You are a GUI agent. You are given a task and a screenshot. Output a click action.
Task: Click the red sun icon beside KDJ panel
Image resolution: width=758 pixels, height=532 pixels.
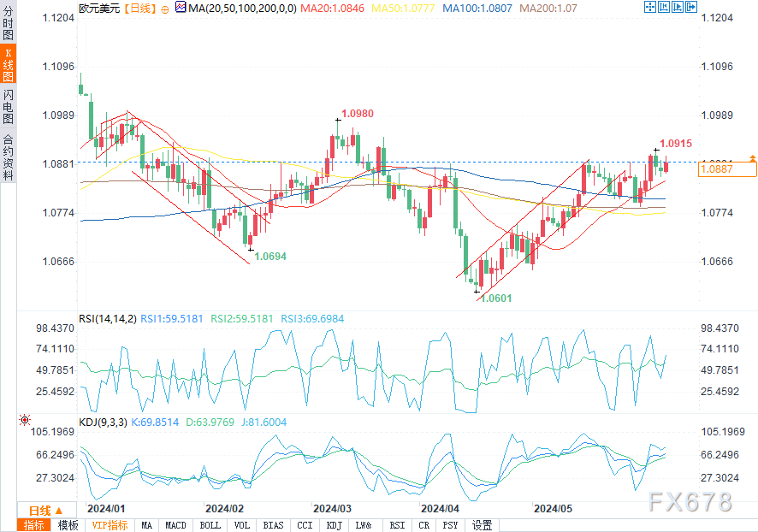[x=25, y=420]
